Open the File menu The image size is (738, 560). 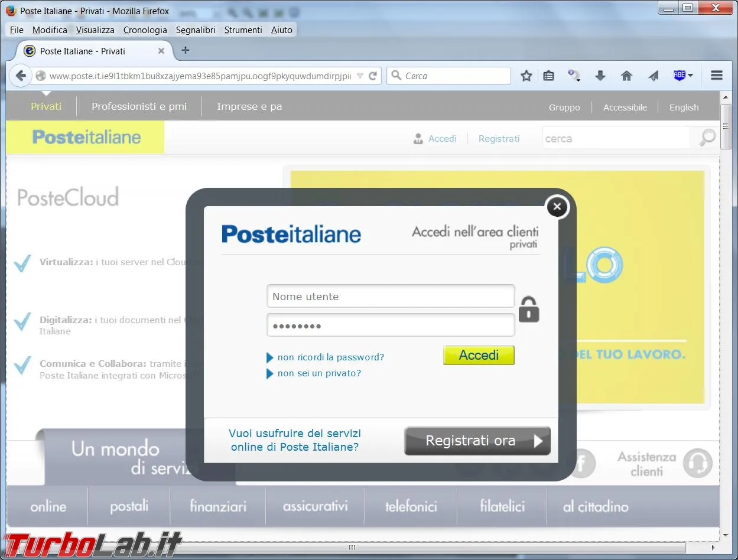[x=17, y=30]
